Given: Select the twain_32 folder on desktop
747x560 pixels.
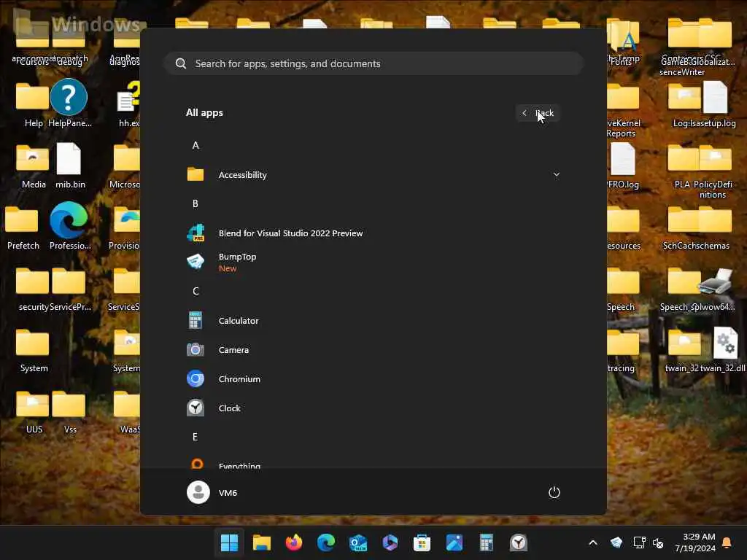Looking at the screenshot, I should point(683,350).
